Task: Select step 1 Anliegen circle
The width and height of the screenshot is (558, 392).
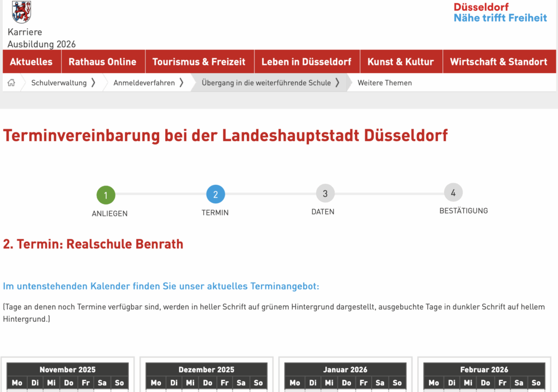Action: click(x=106, y=195)
